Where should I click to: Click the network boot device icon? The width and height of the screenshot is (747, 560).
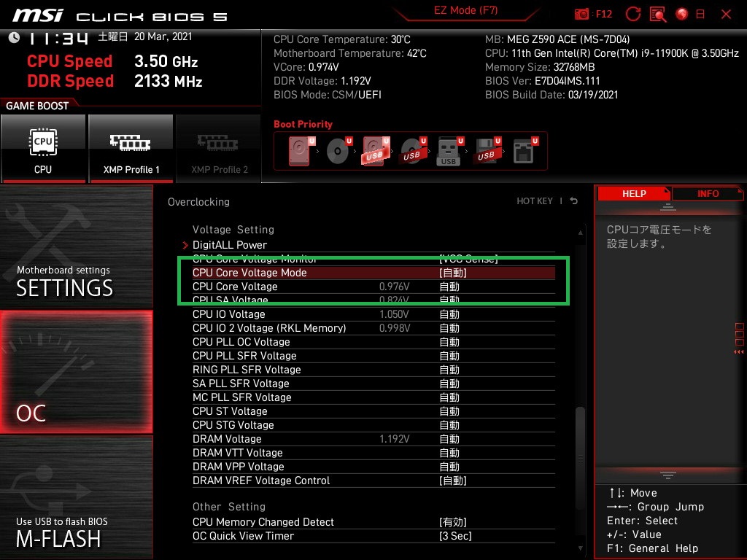525,151
